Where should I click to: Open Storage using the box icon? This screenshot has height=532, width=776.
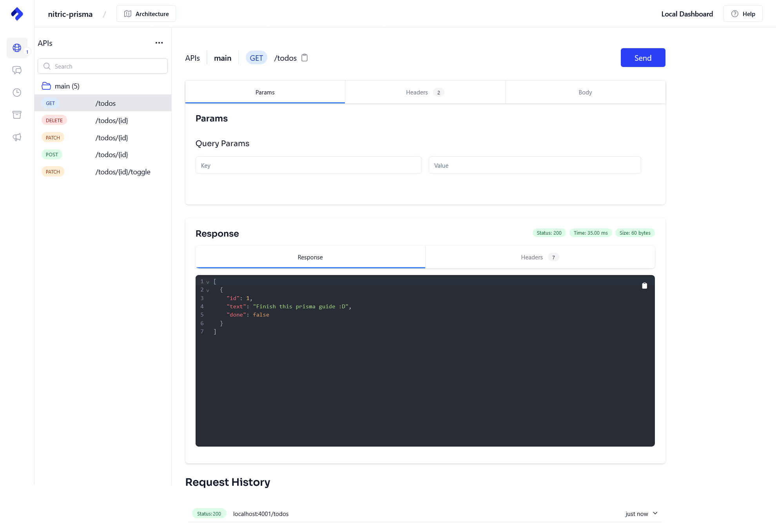pos(17,115)
